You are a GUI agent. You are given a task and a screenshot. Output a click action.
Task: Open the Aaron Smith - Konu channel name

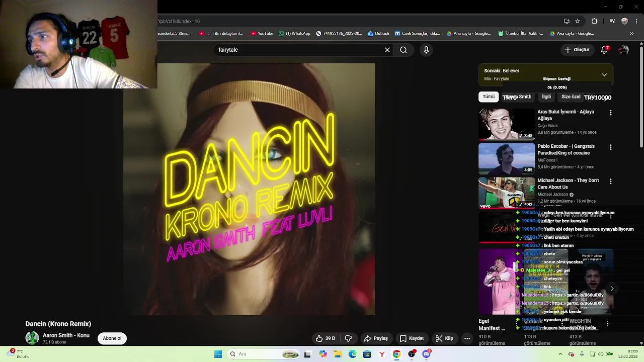[66, 335]
